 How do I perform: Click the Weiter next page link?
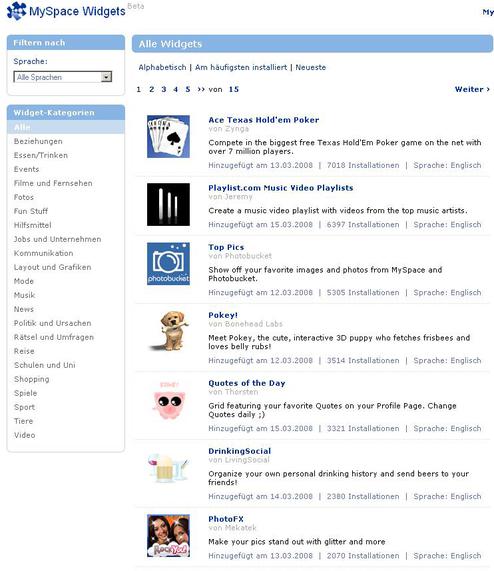point(472,89)
